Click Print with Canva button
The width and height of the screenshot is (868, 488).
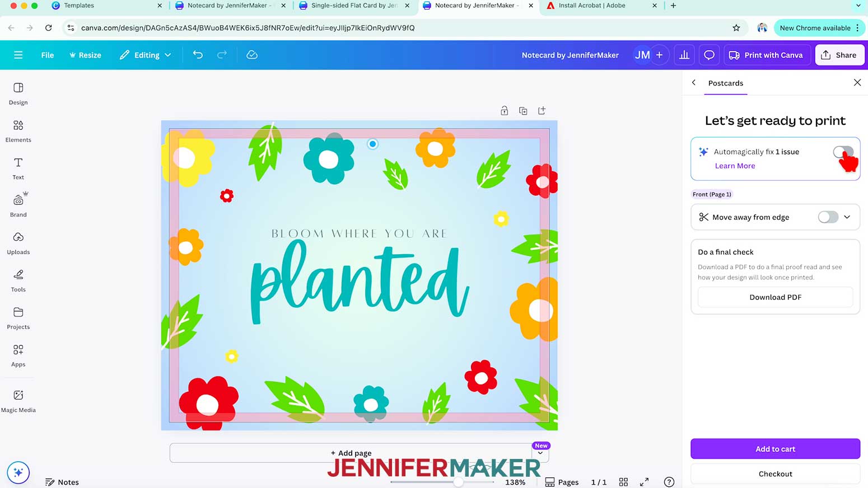[x=767, y=55]
